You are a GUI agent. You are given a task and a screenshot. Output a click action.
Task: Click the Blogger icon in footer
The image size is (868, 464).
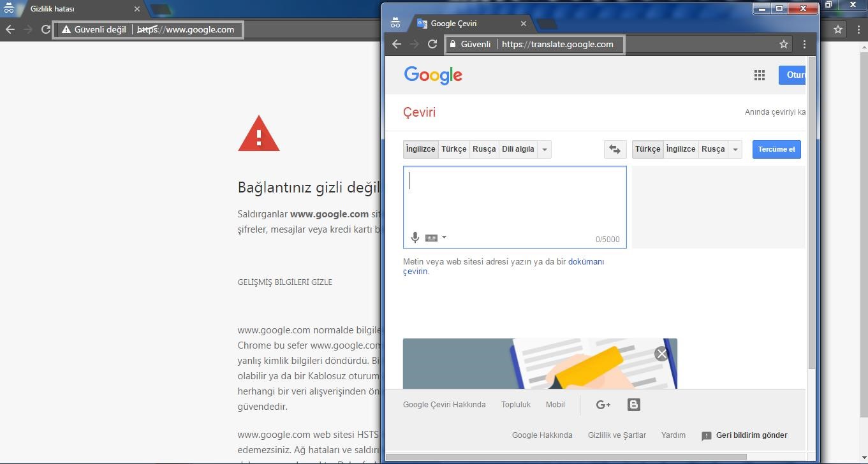[633, 405]
